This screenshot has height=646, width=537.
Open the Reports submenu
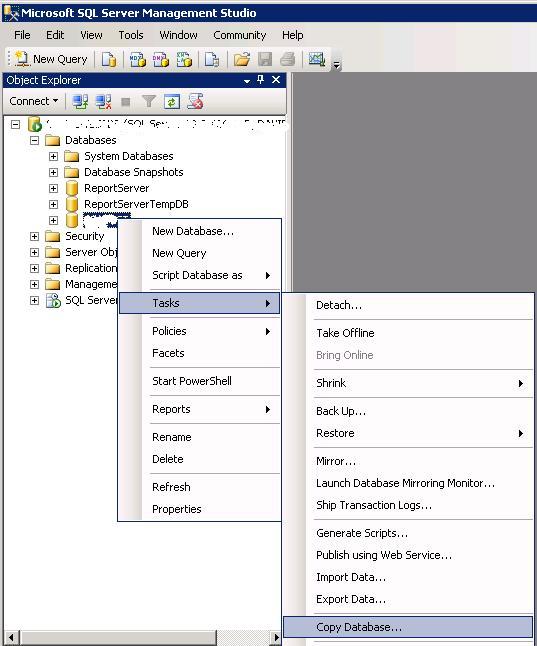coord(200,409)
